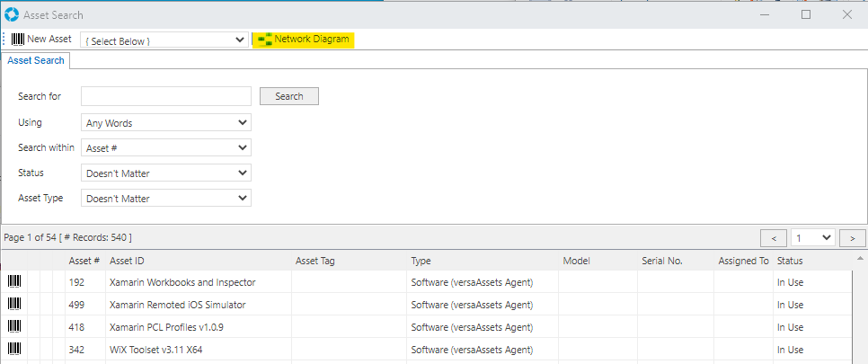The image size is (868, 364).
Task: Sort by the Status column header
Action: click(x=789, y=261)
